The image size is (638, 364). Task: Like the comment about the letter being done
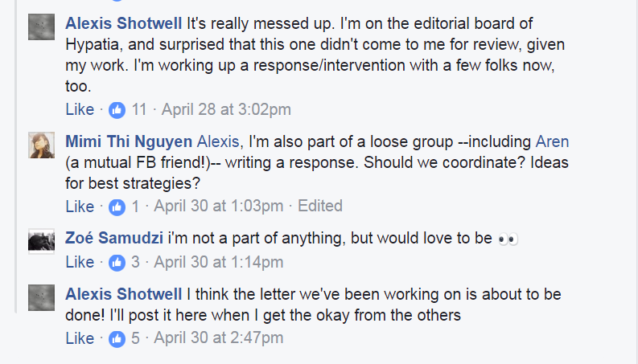tap(80, 338)
